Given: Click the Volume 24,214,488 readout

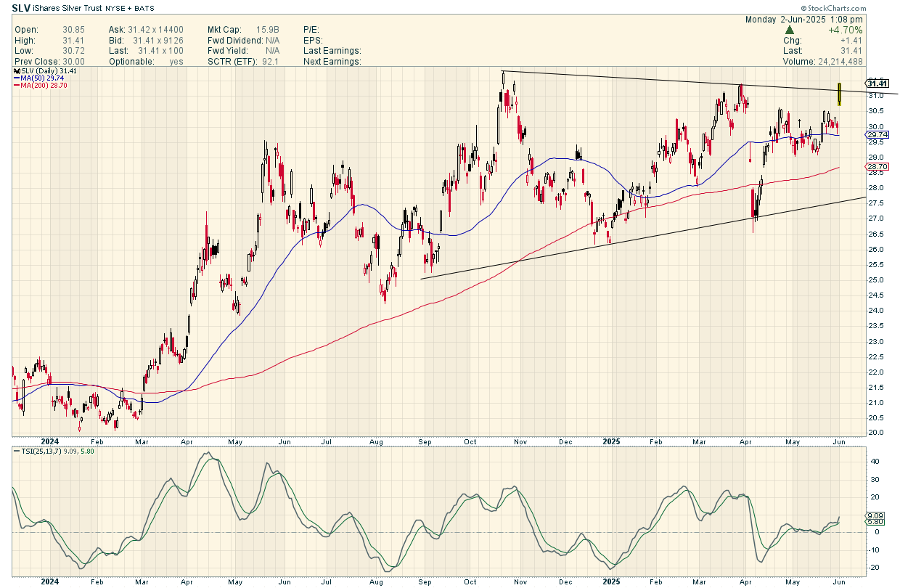Looking at the screenshot, I should [822, 62].
